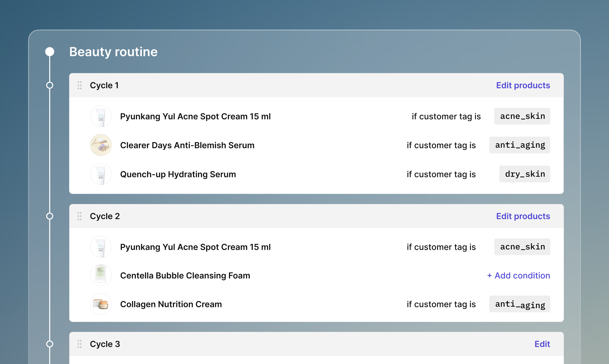
Task: Click the drag handle next to Cycle 3
Action: click(x=80, y=344)
